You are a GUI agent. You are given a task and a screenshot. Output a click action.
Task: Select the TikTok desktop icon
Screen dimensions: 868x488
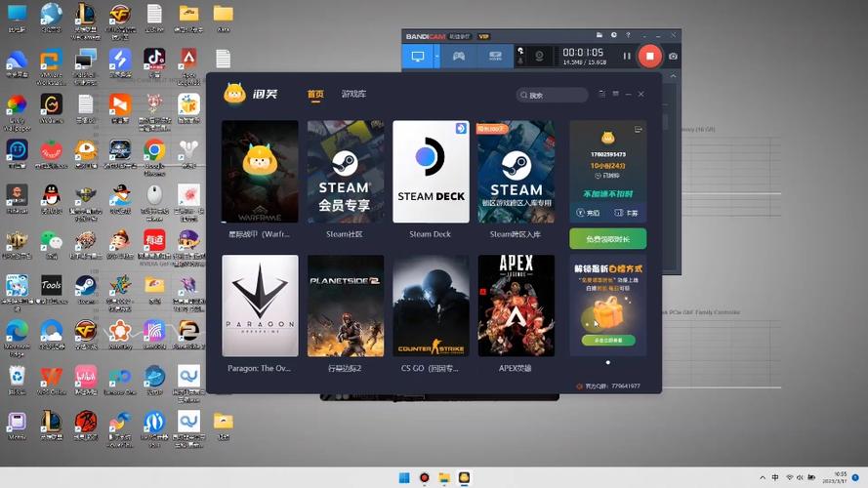pyautogui.click(x=154, y=59)
